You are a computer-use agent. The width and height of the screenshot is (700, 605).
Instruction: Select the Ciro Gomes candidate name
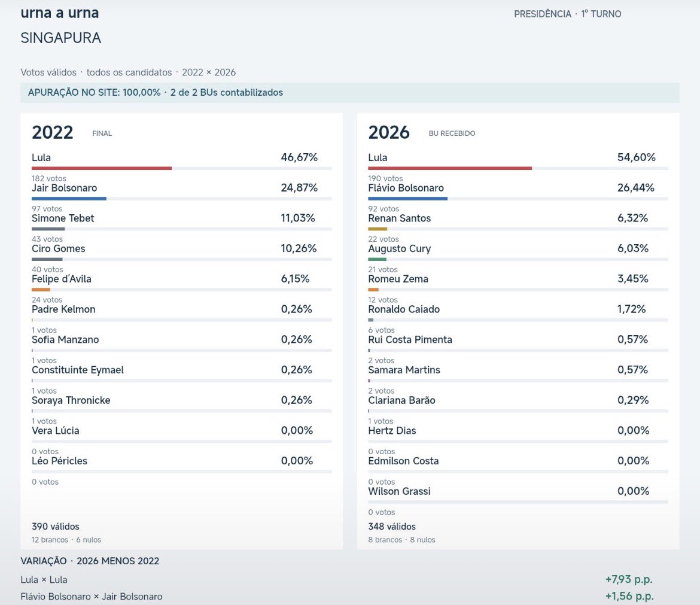coord(59,249)
